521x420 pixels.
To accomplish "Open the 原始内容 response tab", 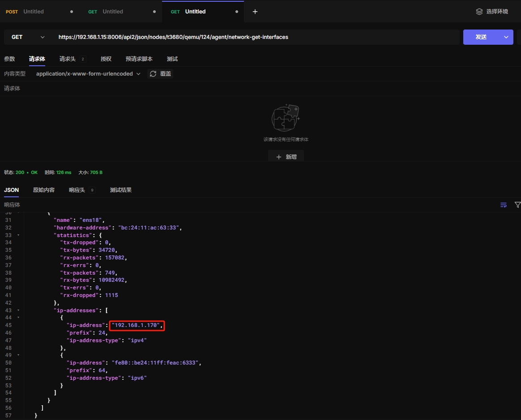I will pyautogui.click(x=44, y=190).
